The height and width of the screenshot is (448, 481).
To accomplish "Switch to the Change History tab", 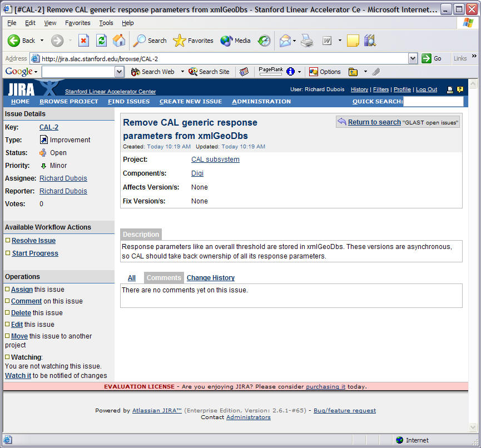I will click(210, 278).
